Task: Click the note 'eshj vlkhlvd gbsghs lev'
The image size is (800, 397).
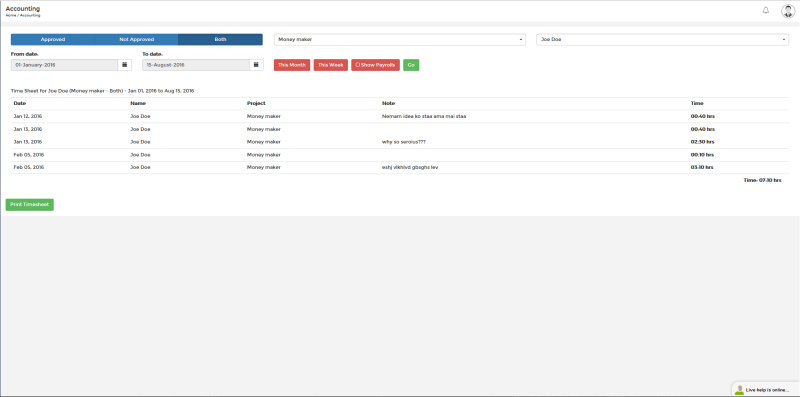Action: (x=410, y=167)
